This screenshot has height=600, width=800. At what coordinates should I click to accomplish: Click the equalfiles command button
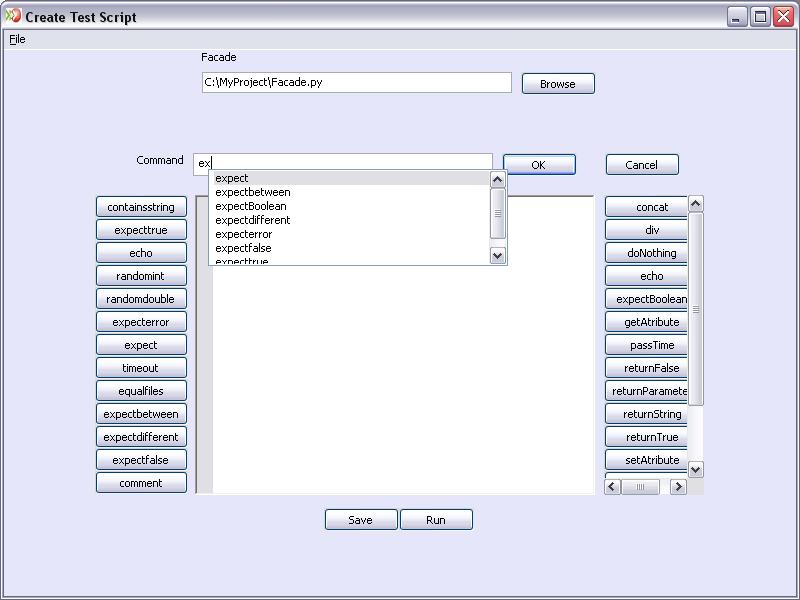[141, 391]
